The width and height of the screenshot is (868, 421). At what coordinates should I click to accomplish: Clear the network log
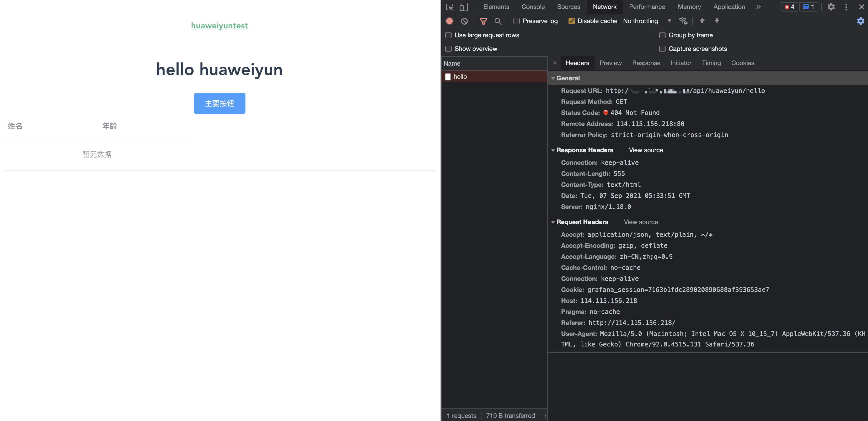464,21
